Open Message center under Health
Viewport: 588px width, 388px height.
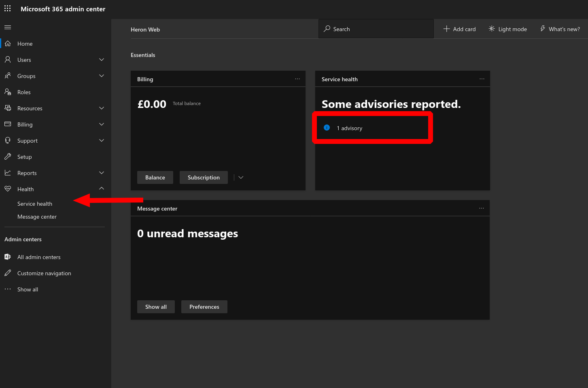(37, 217)
